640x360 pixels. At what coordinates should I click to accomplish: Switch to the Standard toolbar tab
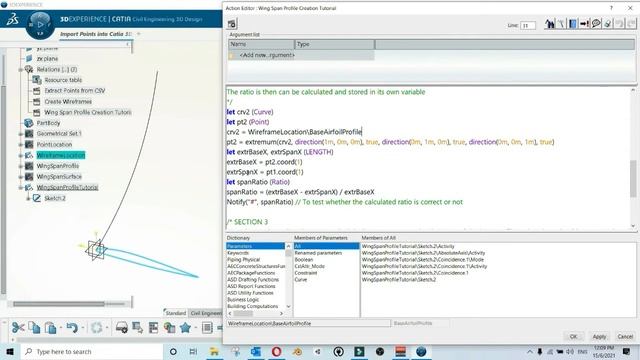point(176,313)
